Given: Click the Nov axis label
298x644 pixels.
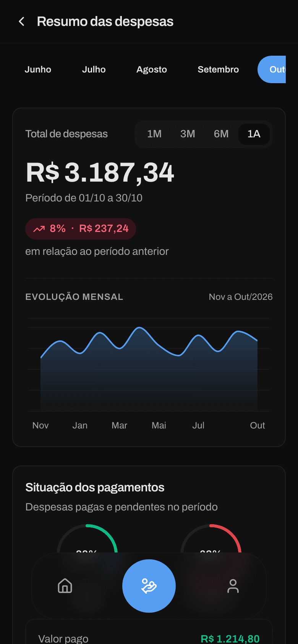Looking at the screenshot, I should tap(40, 425).
